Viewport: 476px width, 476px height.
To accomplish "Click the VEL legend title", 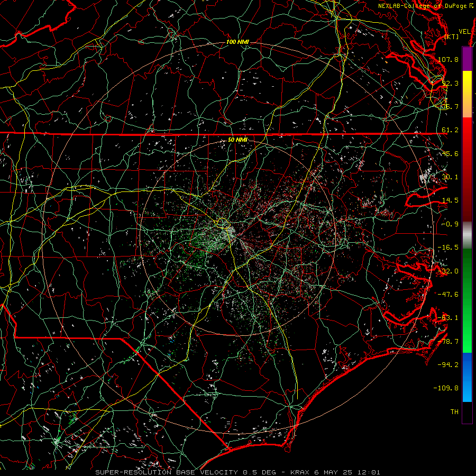I will pyautogui.click(x=464, y=31).
